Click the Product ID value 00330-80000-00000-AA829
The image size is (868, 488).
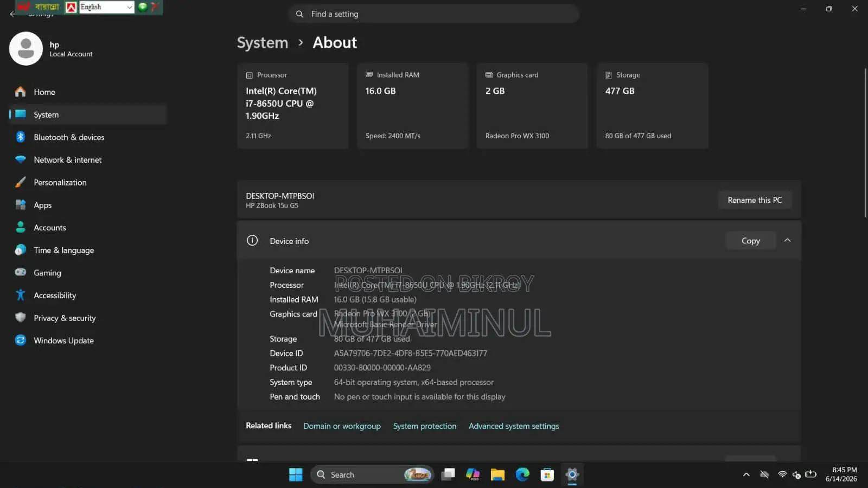tap(382, 368)
